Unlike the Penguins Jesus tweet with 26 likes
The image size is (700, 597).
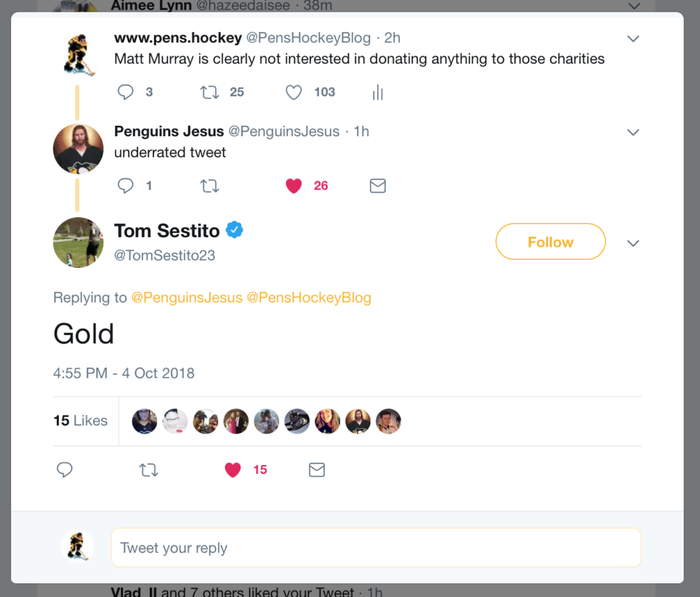pyautogui.click(x=294, y=185)
